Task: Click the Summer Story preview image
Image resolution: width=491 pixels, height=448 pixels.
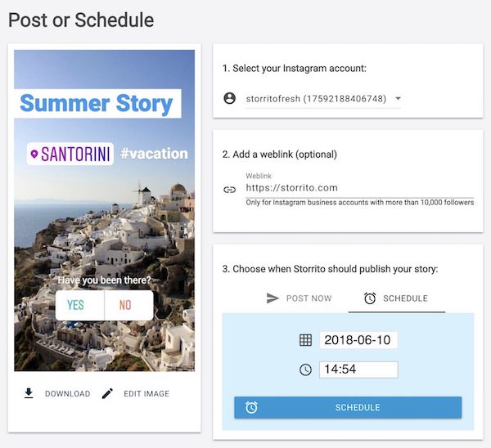Action: click(x=104, y=211)
